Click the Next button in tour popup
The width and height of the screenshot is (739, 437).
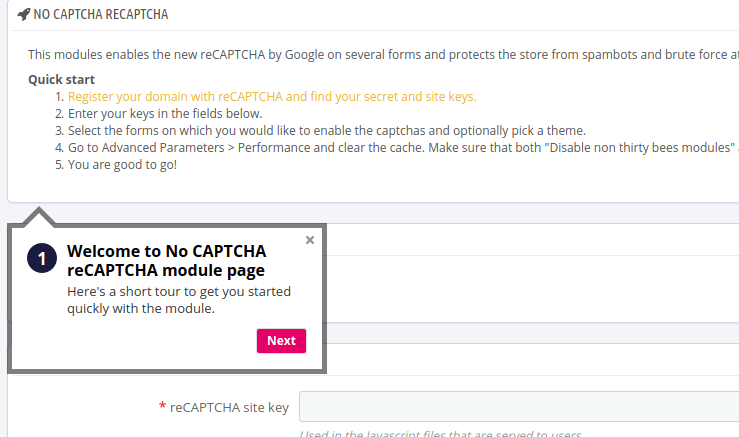tap(281, 341)
